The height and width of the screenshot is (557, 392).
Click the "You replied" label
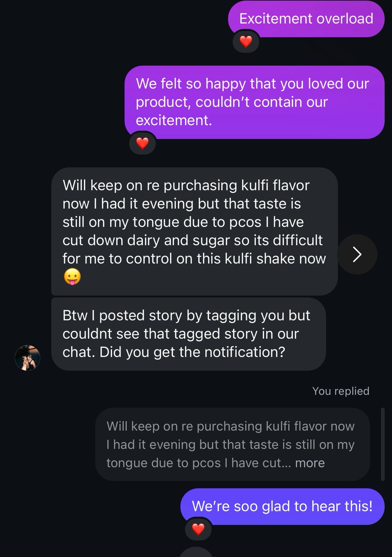pyautogui.click(x=340, y=391)
